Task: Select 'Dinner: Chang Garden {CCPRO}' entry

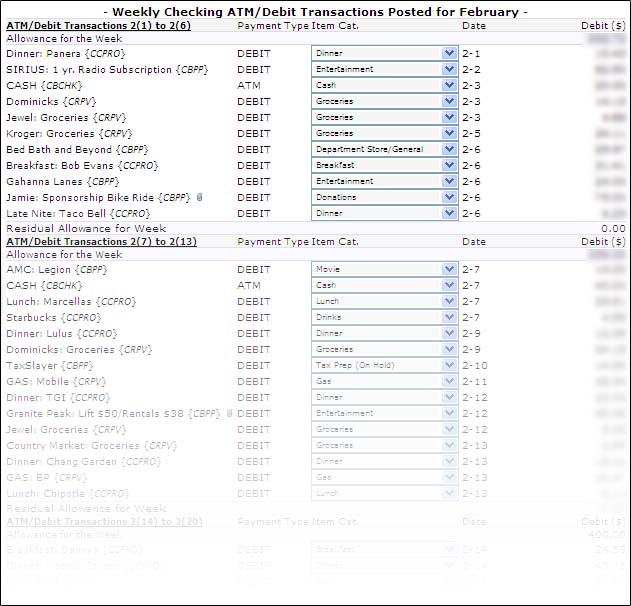Action: (84, 462)
